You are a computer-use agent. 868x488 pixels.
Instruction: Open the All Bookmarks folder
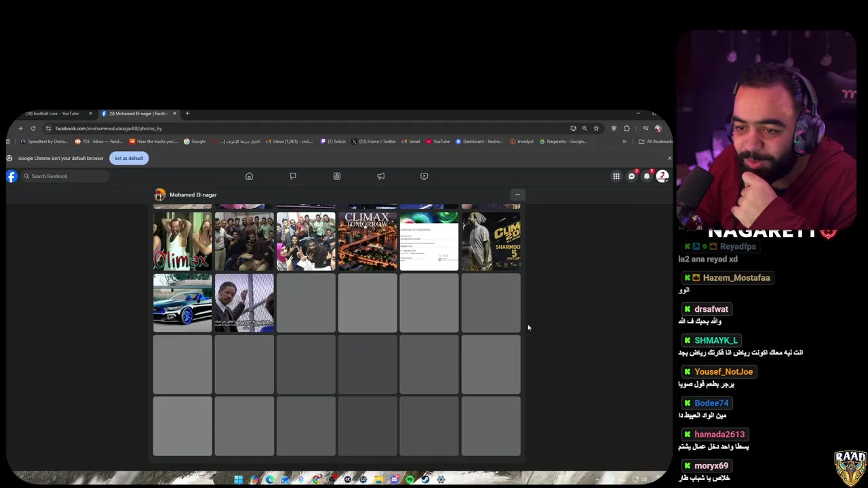point(656,142)
